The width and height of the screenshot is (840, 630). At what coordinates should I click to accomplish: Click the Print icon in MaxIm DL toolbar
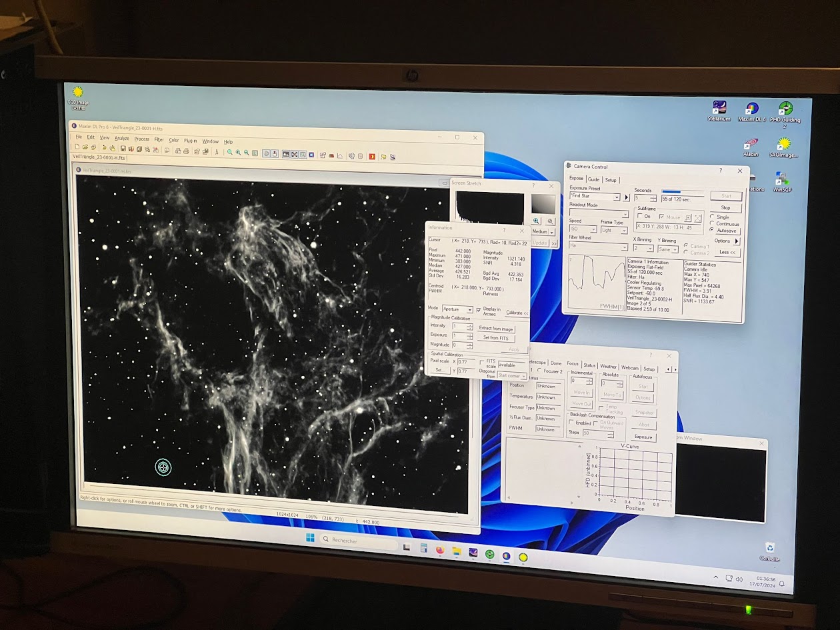tap(186, 151)
